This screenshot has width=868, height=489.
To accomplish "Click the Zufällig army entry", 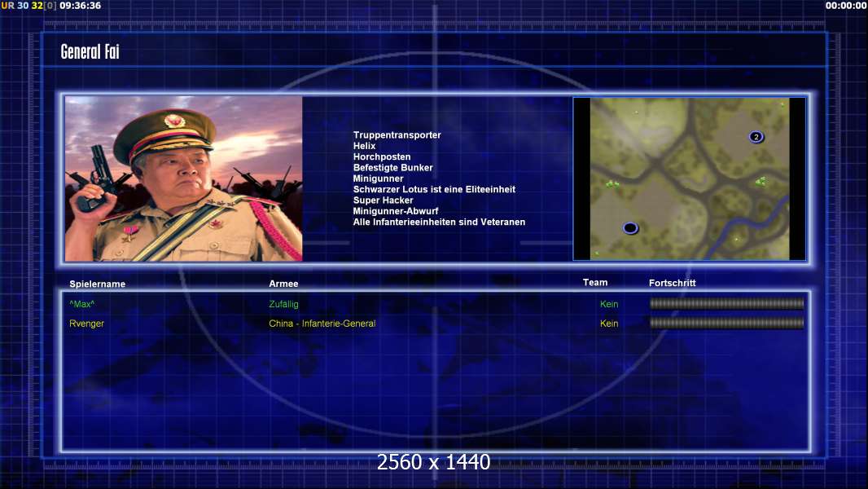I will click(283, 304).
